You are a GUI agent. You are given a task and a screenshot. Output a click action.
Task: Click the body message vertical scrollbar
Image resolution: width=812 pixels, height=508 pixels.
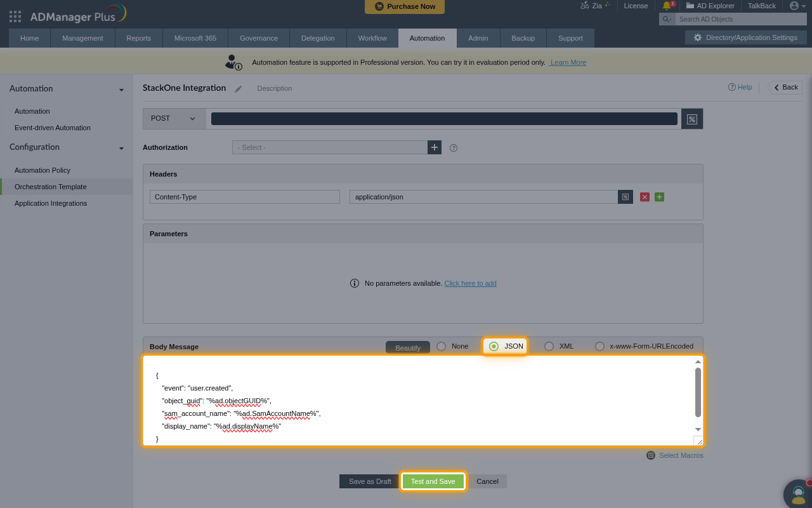click(698, 392)
